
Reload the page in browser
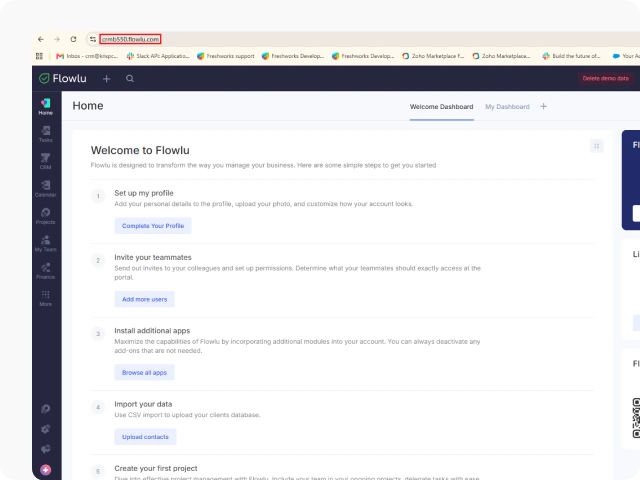tap(73, 39)
